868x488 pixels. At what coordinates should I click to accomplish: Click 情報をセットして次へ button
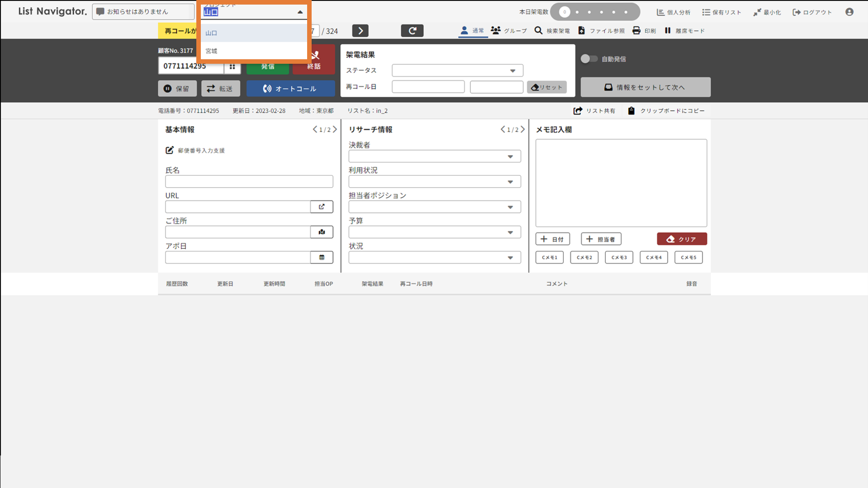click(645, 87)
